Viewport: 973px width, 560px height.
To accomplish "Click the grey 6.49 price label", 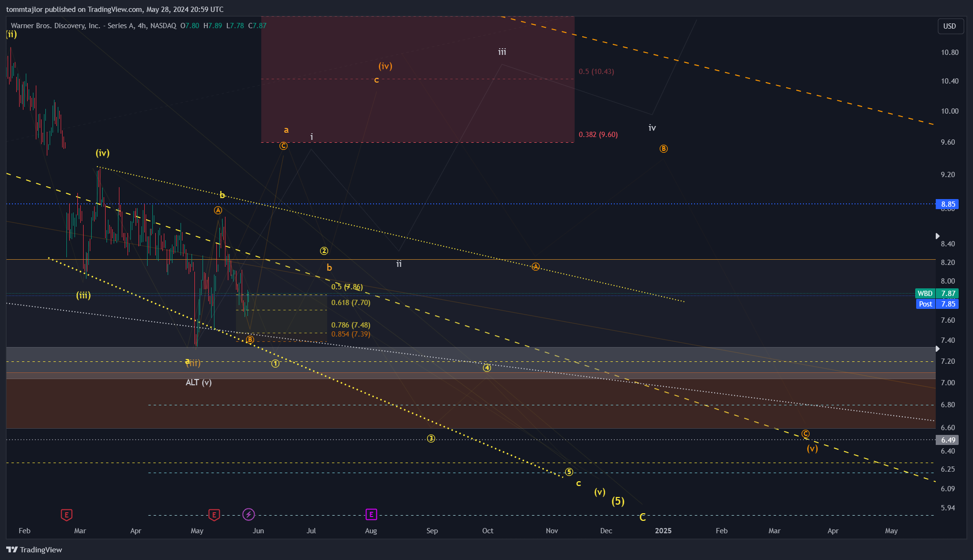I will 948,440.
